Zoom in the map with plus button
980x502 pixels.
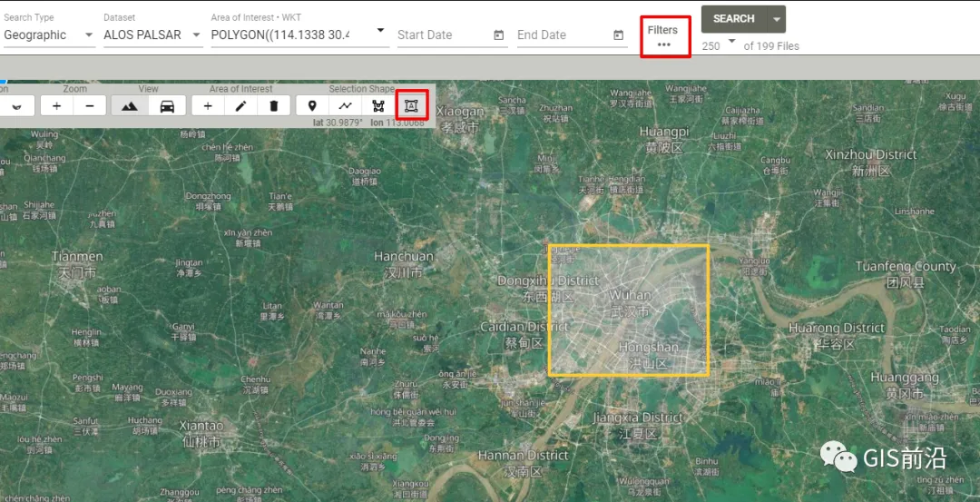pos(57,105)
